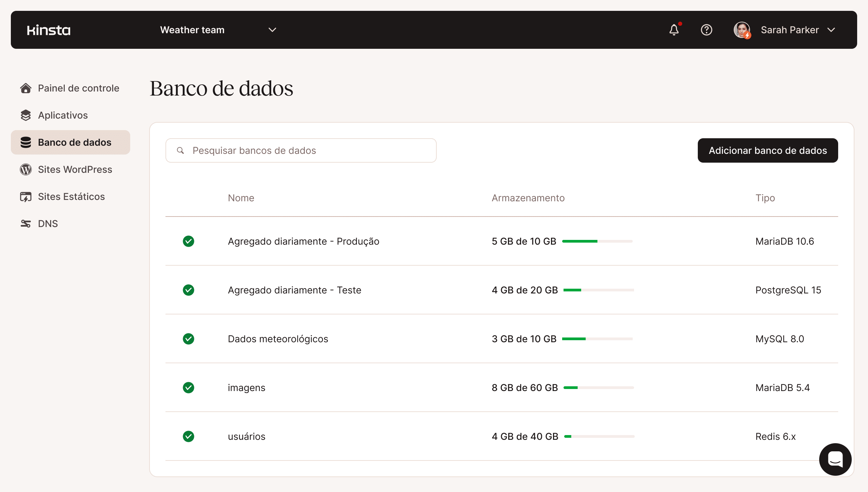Viewport: 868px width, 492px height.
Task: Open Agregado diariamente - Teste database
Action: pos(295,290)
